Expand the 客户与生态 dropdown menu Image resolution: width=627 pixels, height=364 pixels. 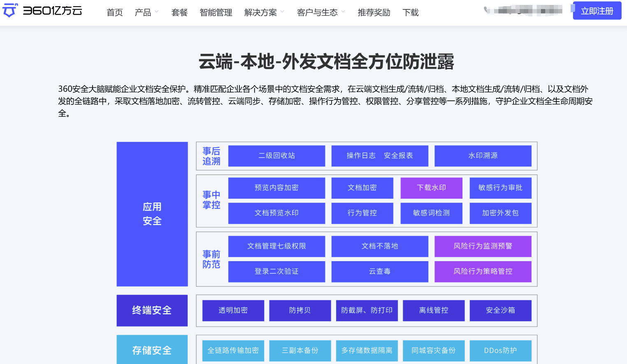click(x=321, y=13)
